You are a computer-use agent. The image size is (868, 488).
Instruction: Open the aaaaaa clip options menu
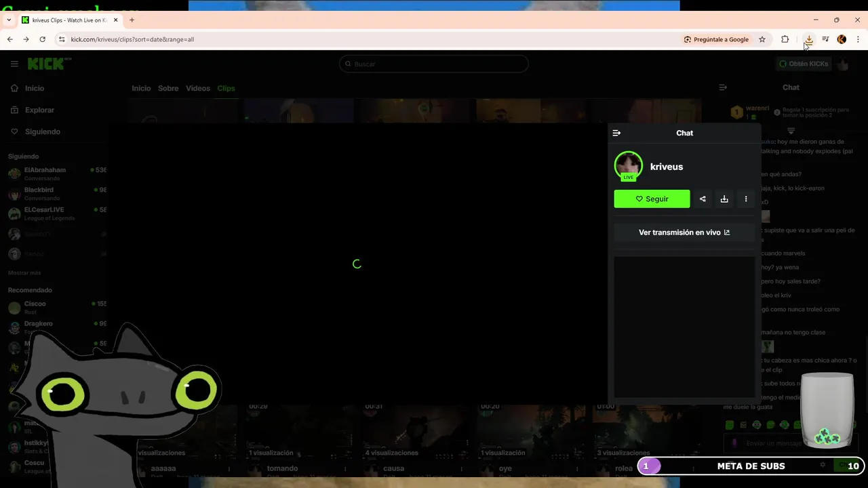click(229, 468)
